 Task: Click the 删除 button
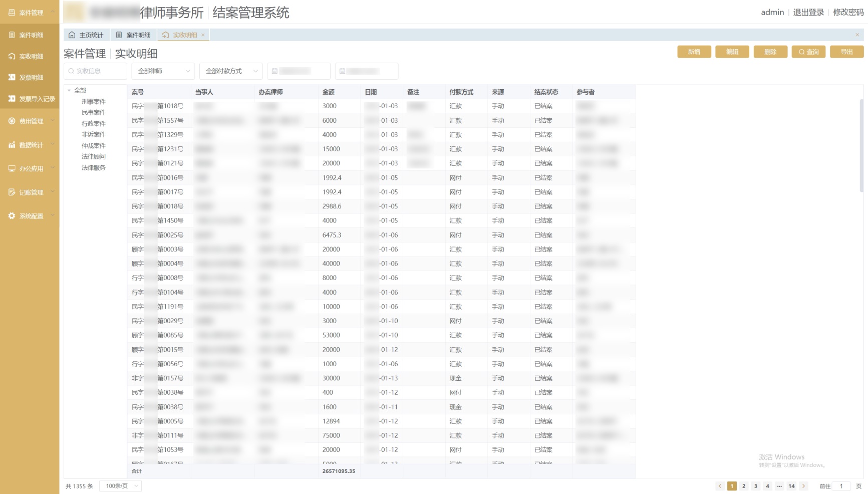770,52
